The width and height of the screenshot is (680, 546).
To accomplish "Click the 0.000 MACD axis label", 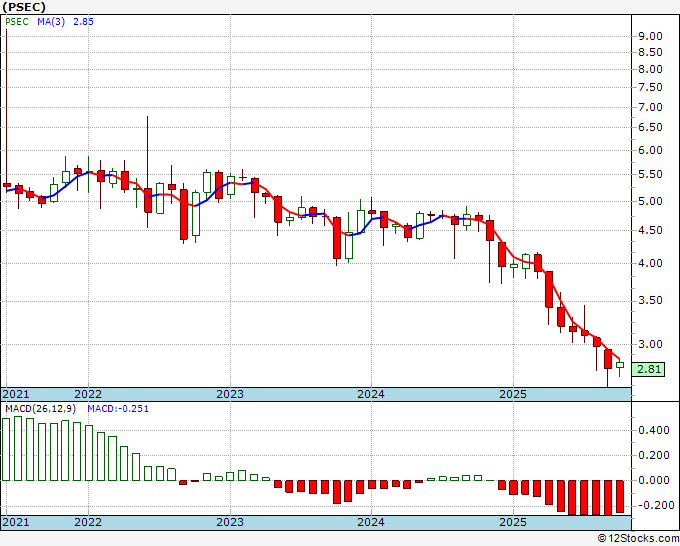I will [x=654, y=481].
